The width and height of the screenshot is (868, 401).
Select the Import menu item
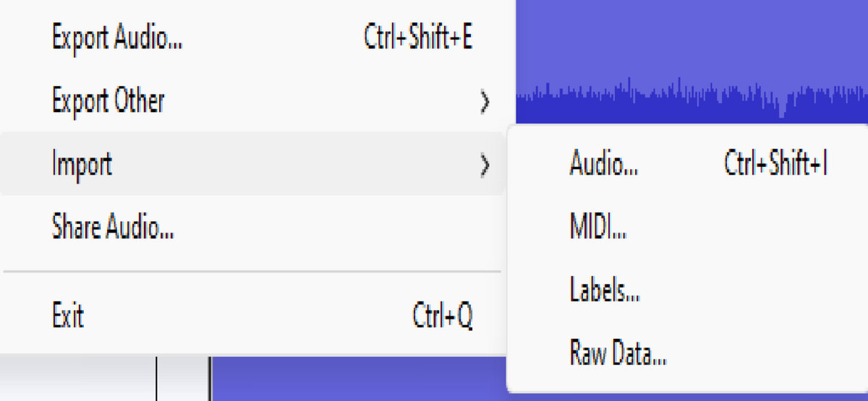click(x=82, y=164)
